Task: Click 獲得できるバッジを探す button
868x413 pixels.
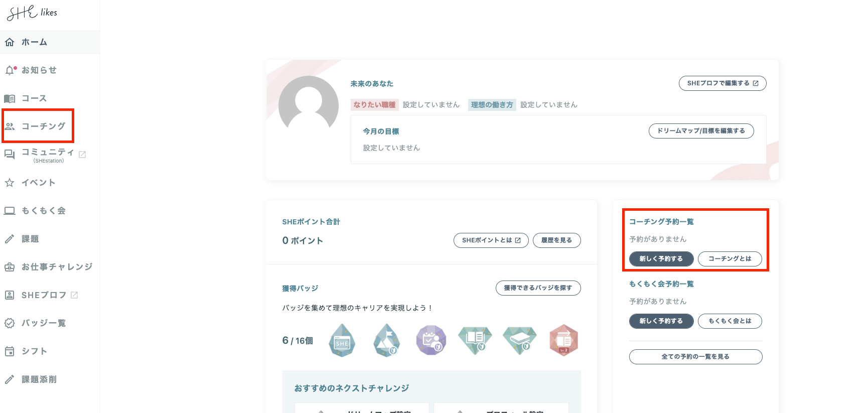Action: pyautogui.click(x=538, y=288)
